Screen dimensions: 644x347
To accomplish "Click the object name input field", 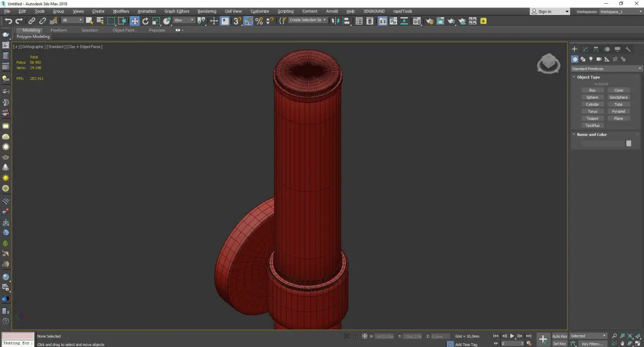I will point(602,144).
